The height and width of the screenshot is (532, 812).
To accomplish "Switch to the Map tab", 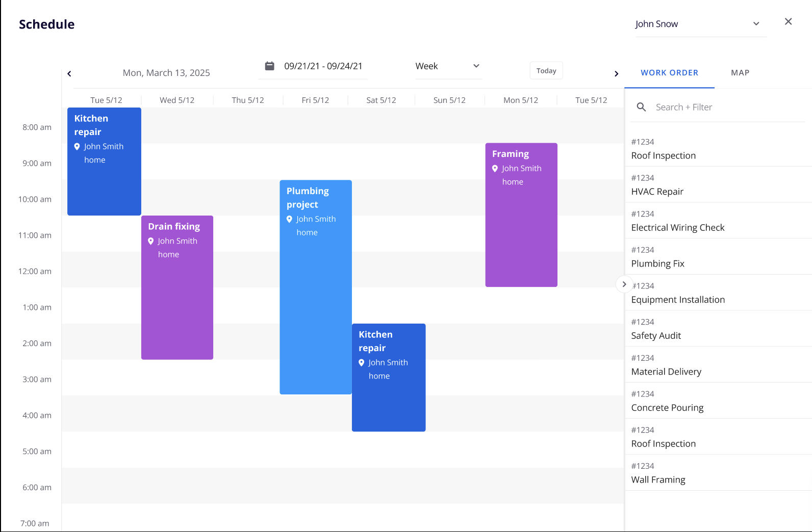I will (740, 73).
